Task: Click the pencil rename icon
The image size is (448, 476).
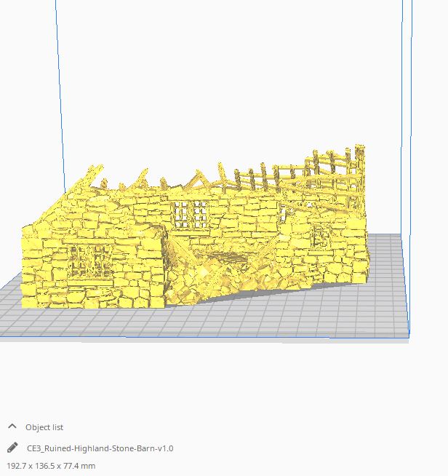Action: tap(12, 448)
